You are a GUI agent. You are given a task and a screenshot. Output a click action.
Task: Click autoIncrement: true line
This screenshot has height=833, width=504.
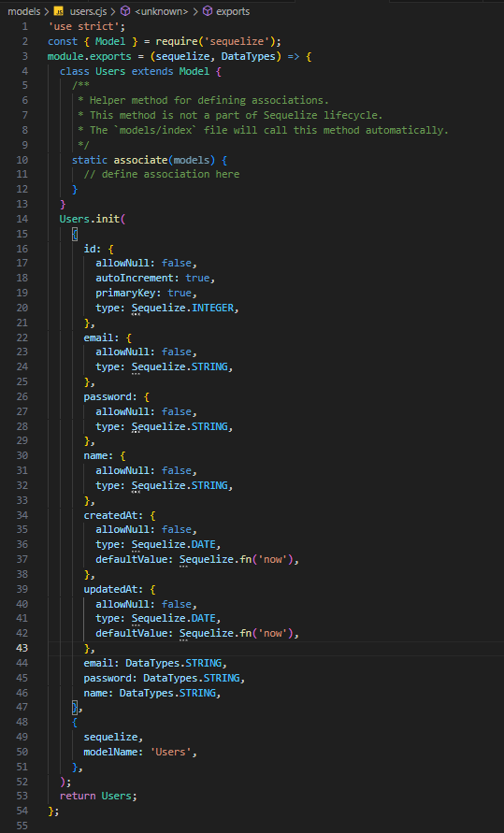[x=155, y=278]
